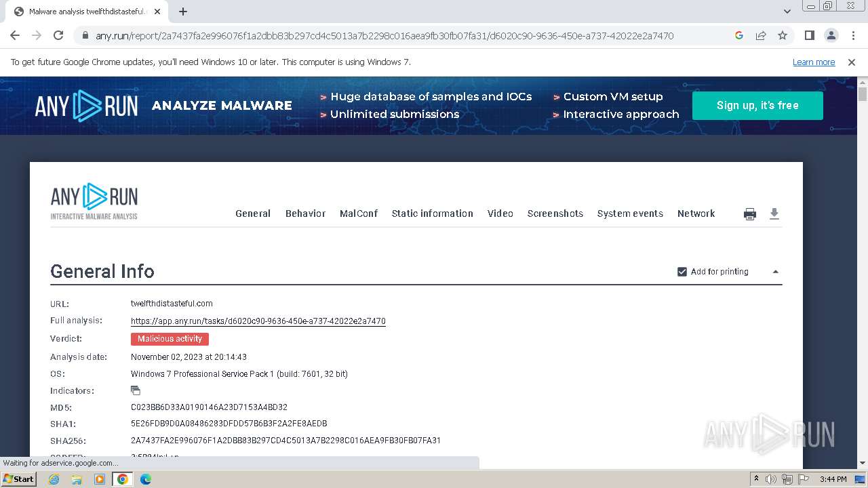Click the volume speaker tray icon
This screenshot has height=488, width=868.
pos(771,479)
